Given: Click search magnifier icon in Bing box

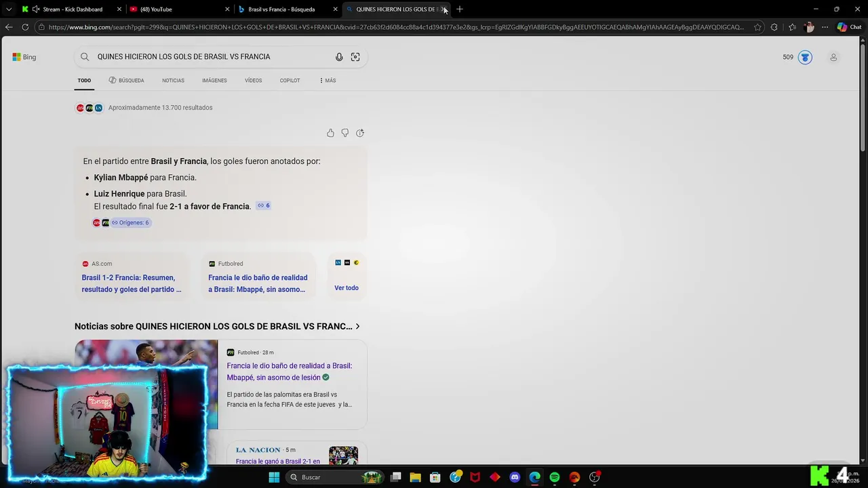Looking at the screenshot, I should [85, 57].
